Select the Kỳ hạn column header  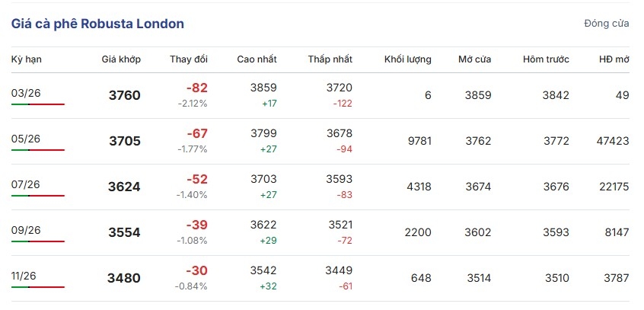[x=27, y=59]
